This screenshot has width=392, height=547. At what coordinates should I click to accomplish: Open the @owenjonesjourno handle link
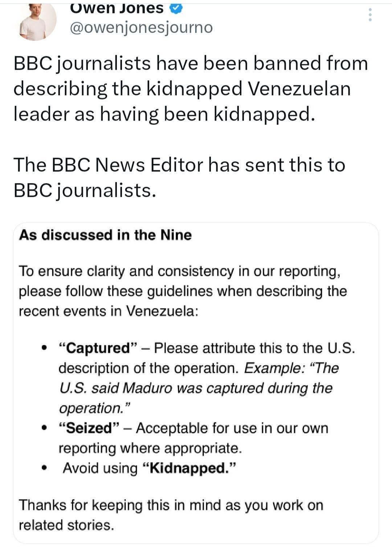point(140,28)
